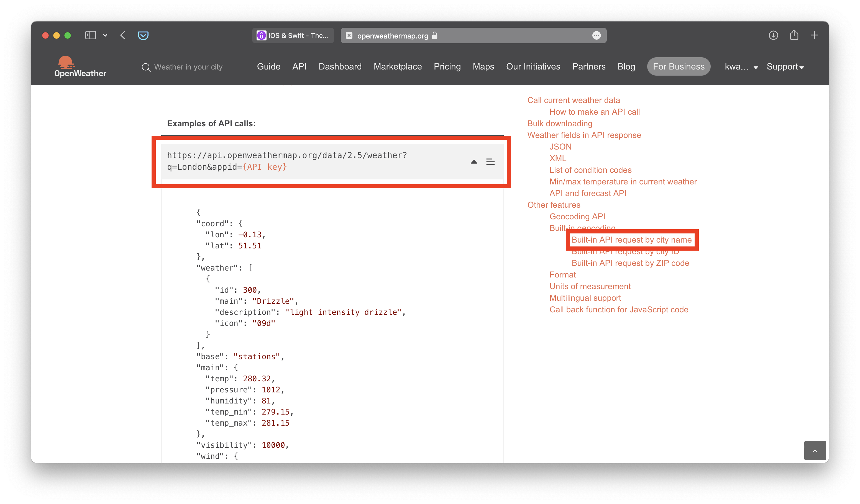Click the Safari sidebar toggle icon
The image size is (860, 504).
point(90,35)
